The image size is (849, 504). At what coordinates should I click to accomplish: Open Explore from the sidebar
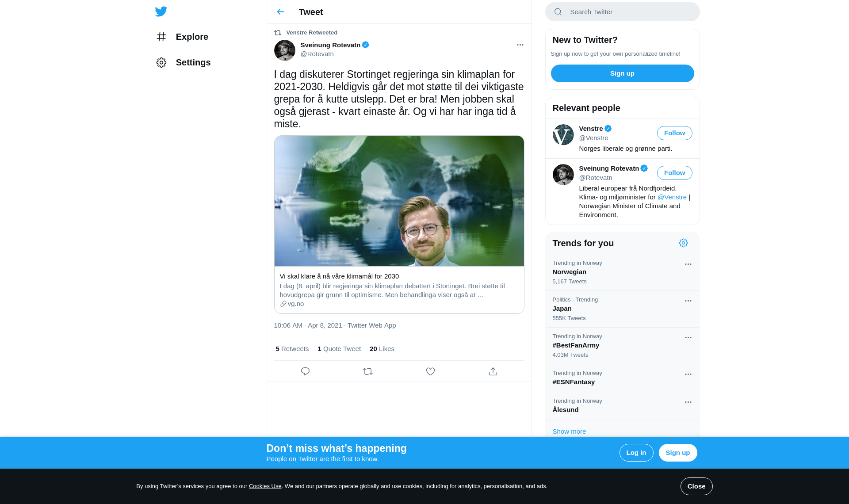point(182,37)
